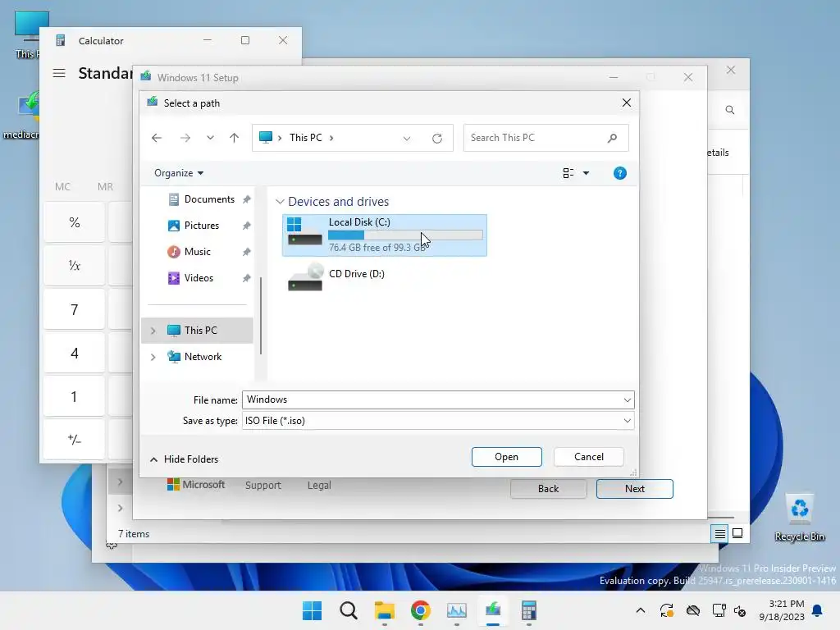Open the Windows Start menu

pyautogui.click(x=313, y=610)
